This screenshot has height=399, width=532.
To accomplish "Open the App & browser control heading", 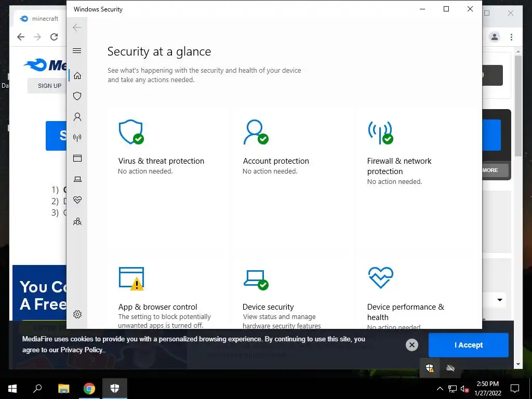I will tap(157, 307).
